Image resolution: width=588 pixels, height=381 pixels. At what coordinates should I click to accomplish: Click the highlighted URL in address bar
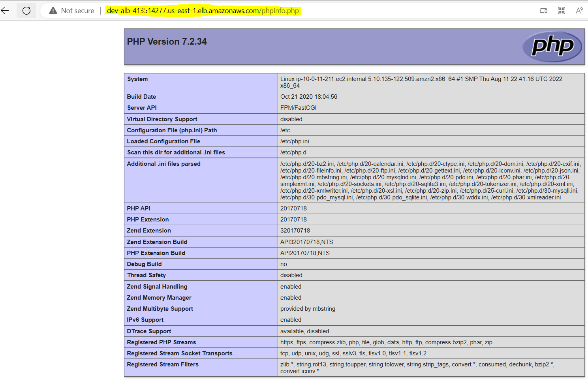203,11
